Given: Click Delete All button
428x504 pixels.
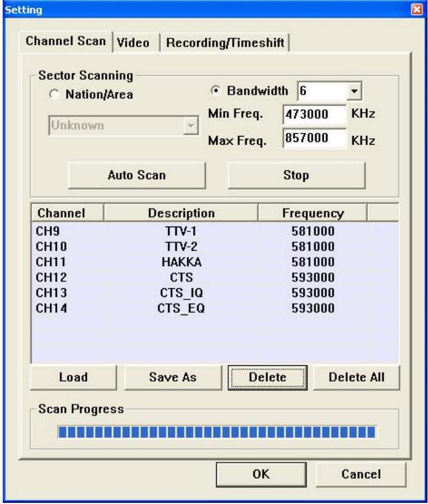Looking at the screenshot, I should (356, 377).
